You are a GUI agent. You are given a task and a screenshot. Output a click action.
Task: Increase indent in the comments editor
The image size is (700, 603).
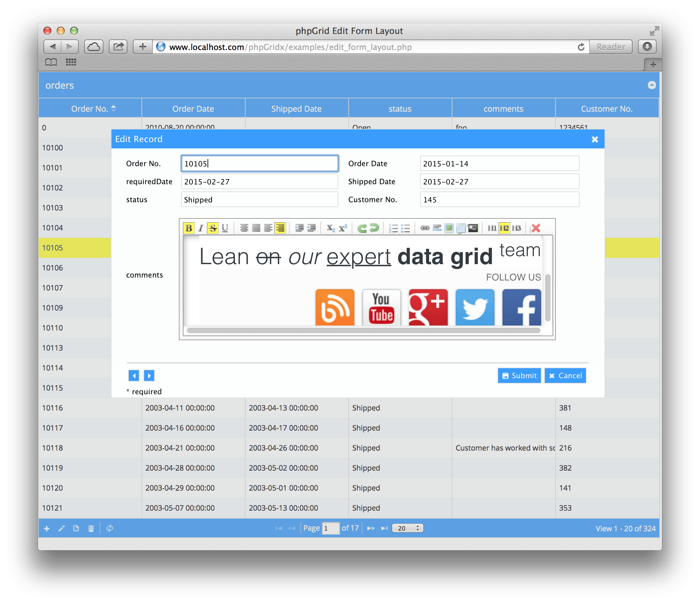tap(299, 228)
